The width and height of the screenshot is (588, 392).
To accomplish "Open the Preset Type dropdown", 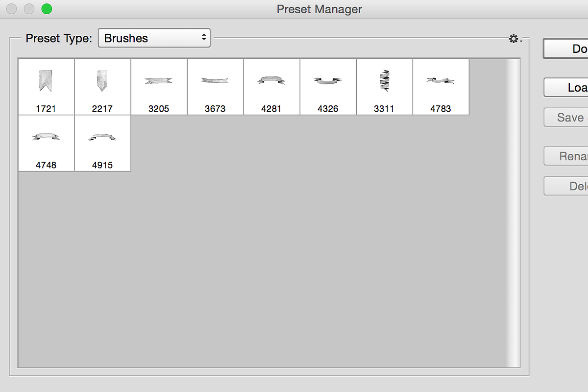I will [x=154, y=38].
